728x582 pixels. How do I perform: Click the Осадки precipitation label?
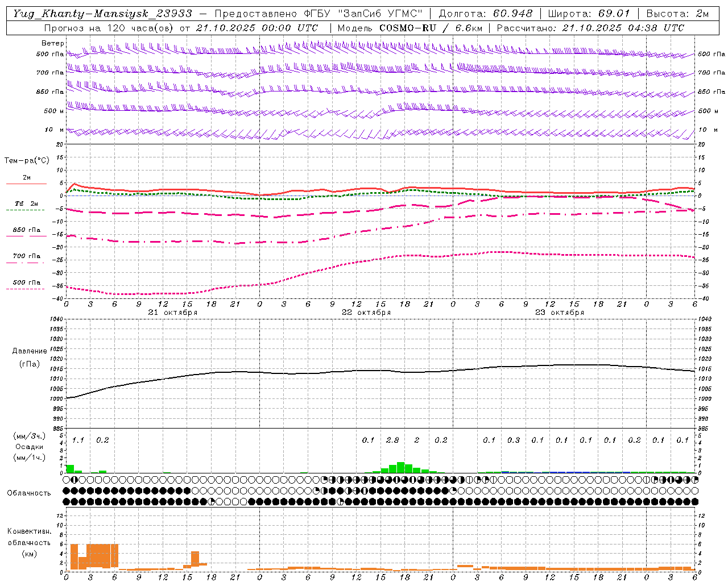click(30, 447)
